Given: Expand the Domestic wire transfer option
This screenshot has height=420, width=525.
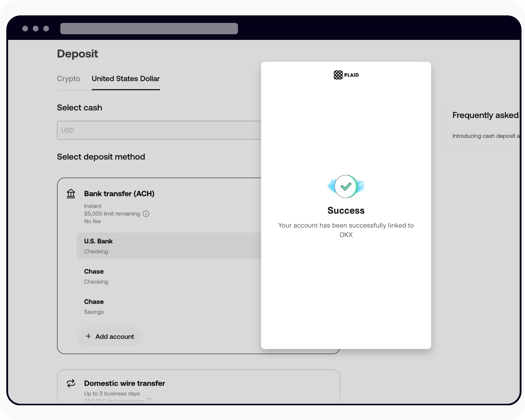Looking at the screenshot, I should pos(125,383).
